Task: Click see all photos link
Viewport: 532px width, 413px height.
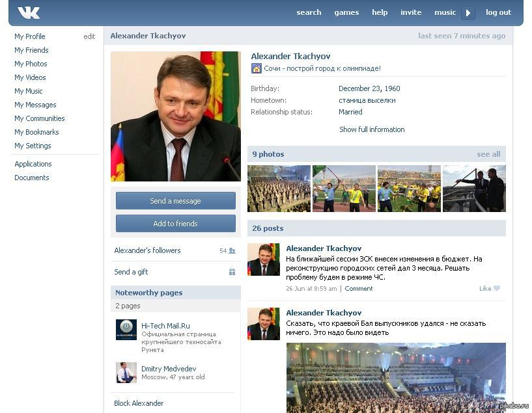Action: (488, 154)
